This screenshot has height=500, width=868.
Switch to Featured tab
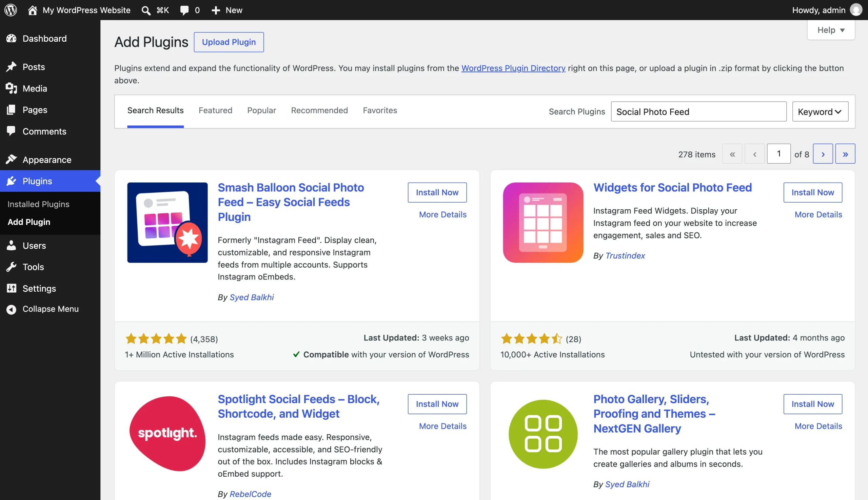point(215,110)
